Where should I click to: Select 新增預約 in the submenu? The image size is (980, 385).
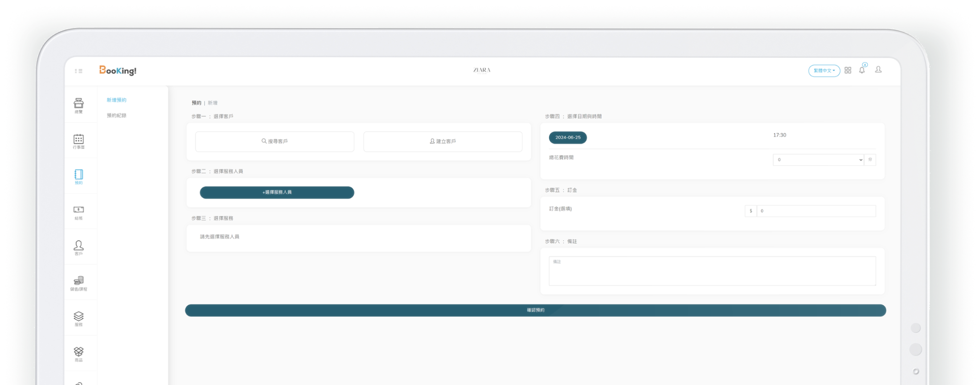[x=116, y=100]
